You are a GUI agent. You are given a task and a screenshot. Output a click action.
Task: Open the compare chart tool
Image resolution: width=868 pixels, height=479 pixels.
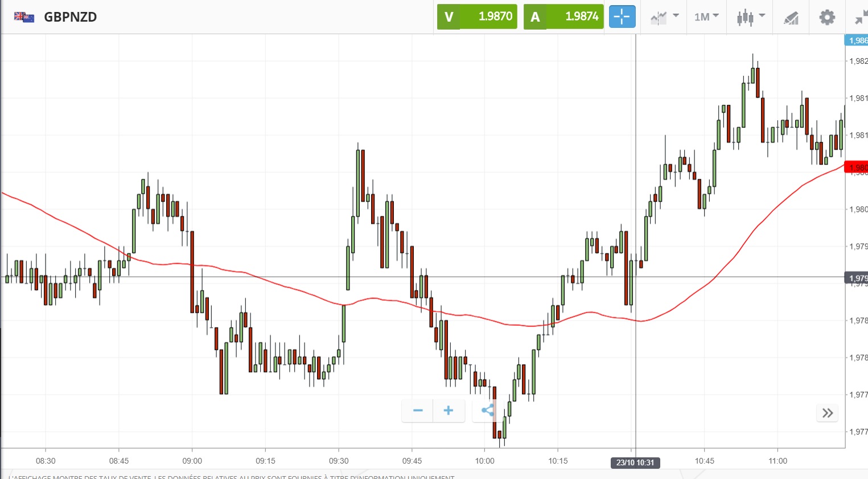(659, 18)
